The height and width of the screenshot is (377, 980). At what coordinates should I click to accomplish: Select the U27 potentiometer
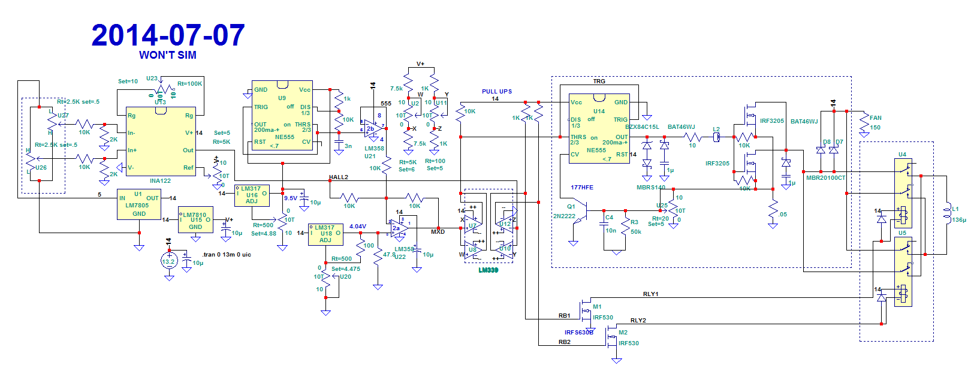click(52, 122)
